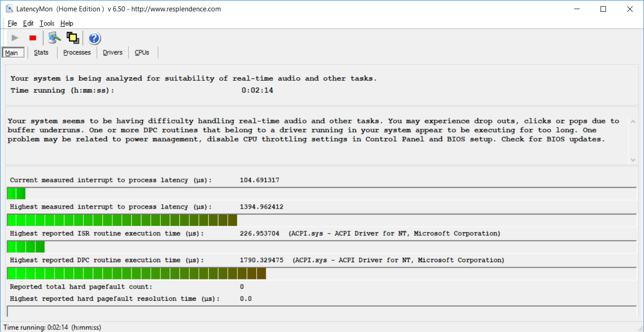Show the CPUs tab

[142, 53]
